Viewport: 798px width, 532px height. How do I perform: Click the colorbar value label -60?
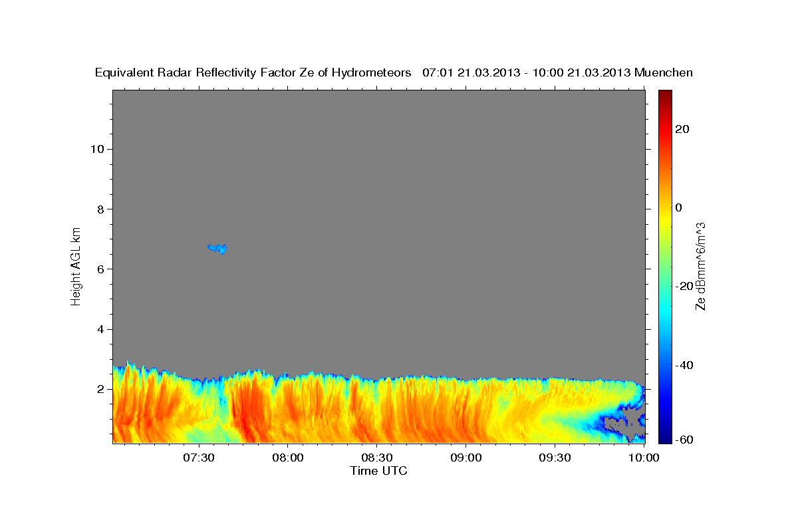(x=684, y=440)
